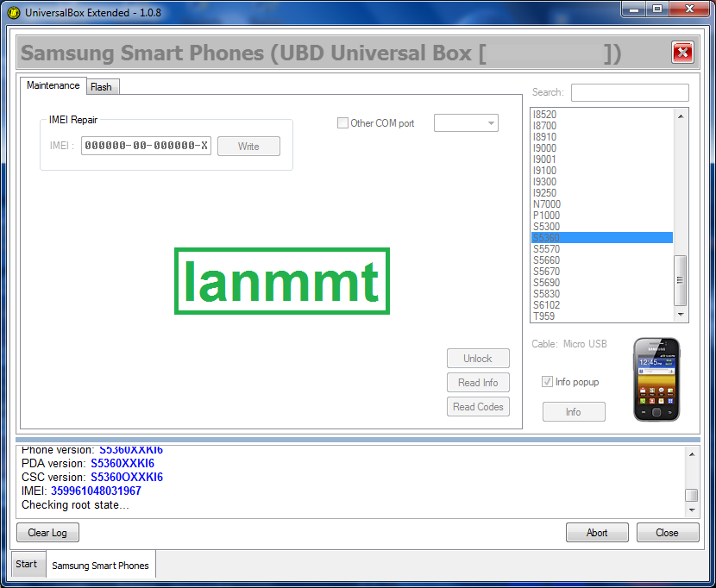Select model S6102 in the list
The width and height of the screenshot is (716, 588).
[602, 304]
